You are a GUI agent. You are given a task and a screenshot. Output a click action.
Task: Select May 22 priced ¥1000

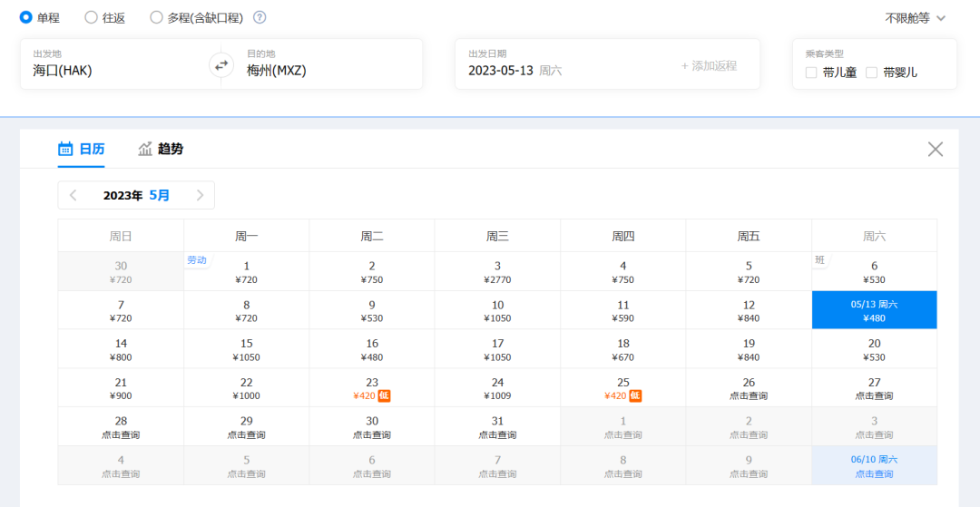(246, 388)
